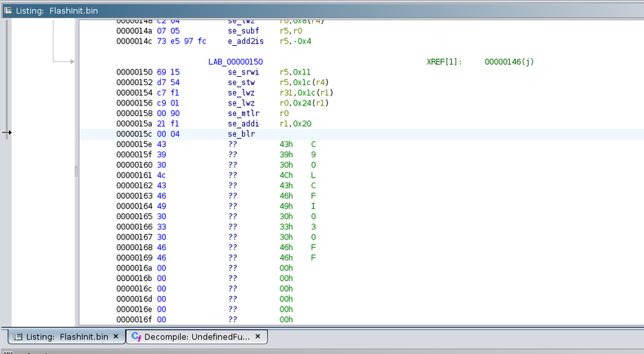This screenshot has width=644, height=354.
Task: Click address 00000169
Action: point(134,258)
